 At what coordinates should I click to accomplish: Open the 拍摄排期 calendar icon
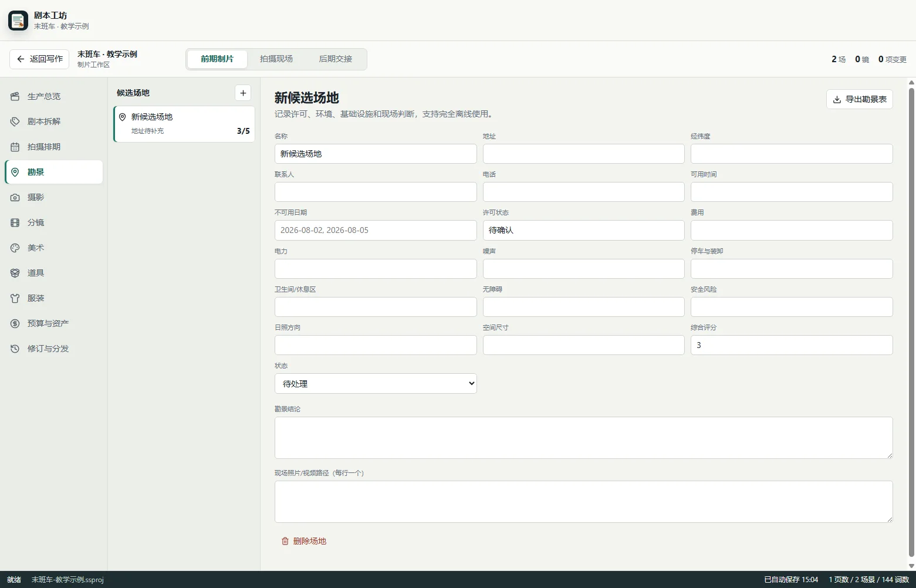pos(15,147)
